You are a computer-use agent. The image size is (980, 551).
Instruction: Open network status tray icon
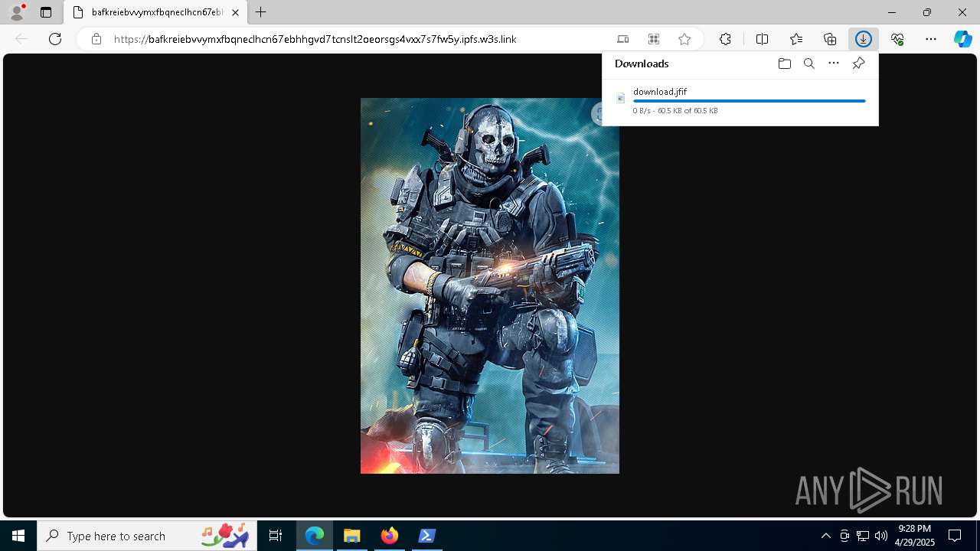863,536
